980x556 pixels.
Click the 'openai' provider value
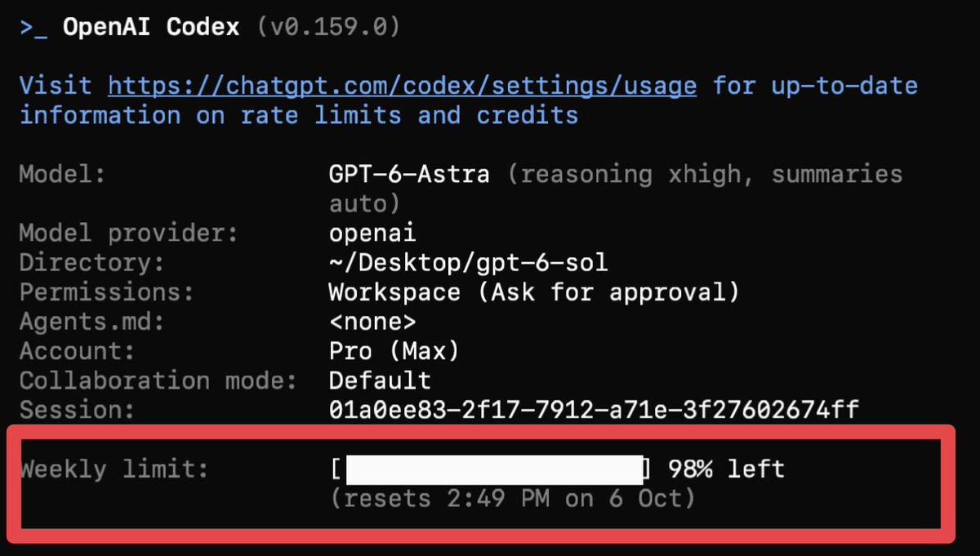(372, 233)
